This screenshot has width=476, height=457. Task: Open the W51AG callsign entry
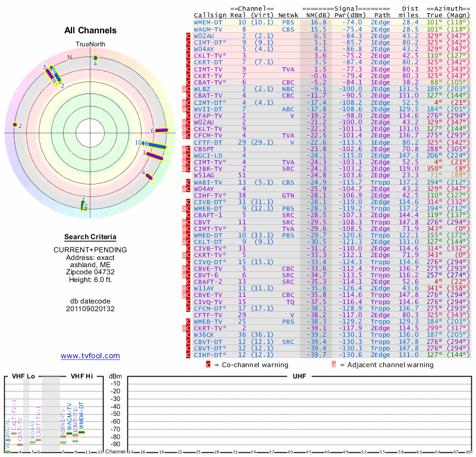(x=204, y=175)
